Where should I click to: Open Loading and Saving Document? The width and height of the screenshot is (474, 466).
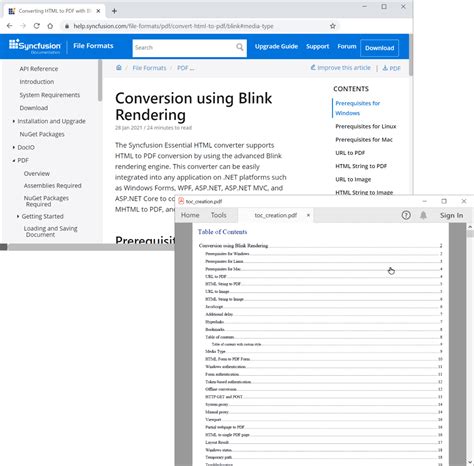click(x=50, y=231)
